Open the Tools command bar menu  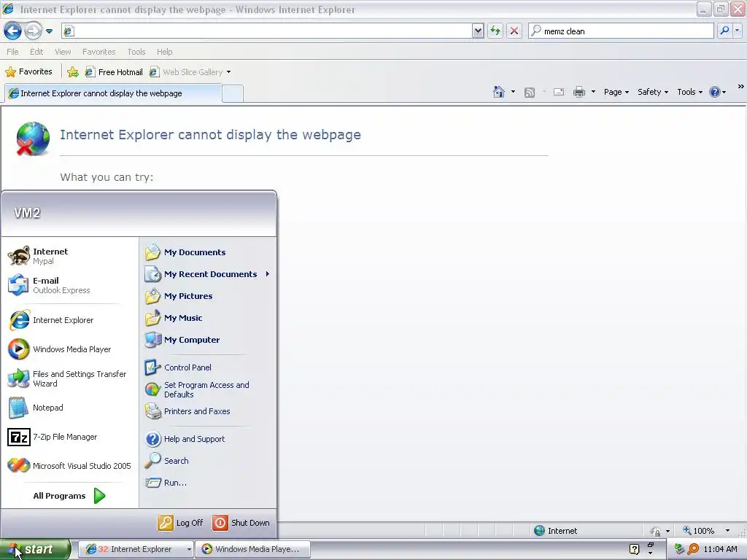(x=689, y=92)
